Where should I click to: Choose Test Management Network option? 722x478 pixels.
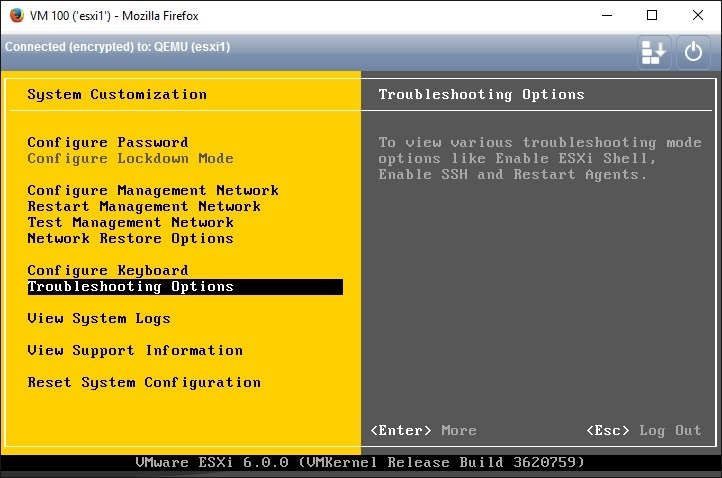point(130,222)
